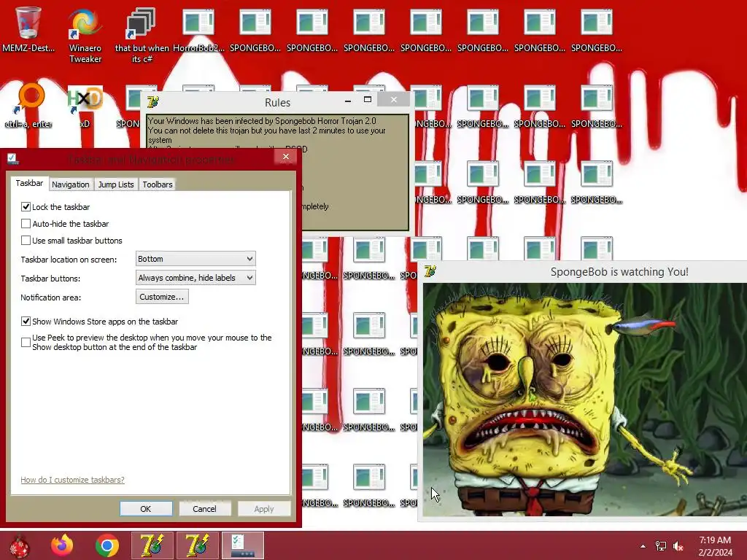Open the clock showing 7:19 AM
747x560 pixels.
point(715,546)
